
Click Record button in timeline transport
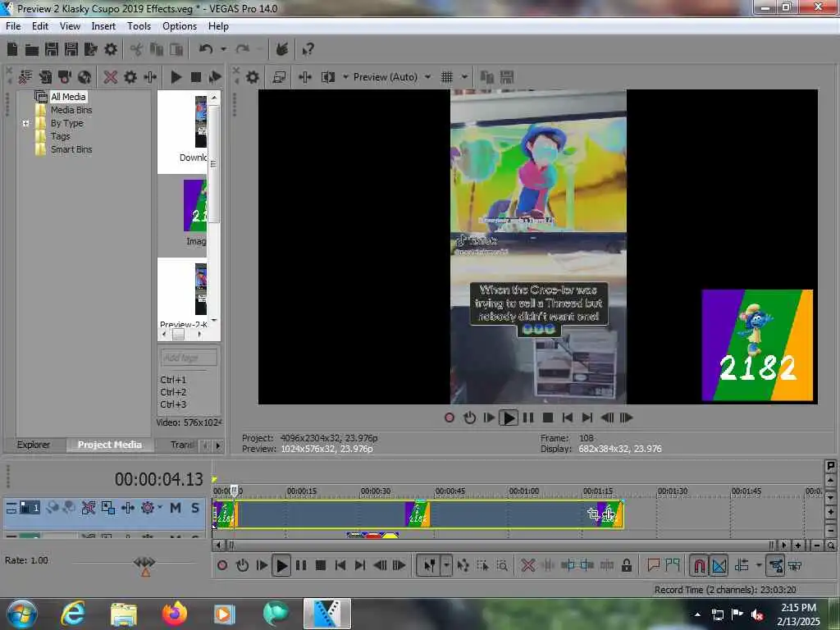click(x=222, y=565)
